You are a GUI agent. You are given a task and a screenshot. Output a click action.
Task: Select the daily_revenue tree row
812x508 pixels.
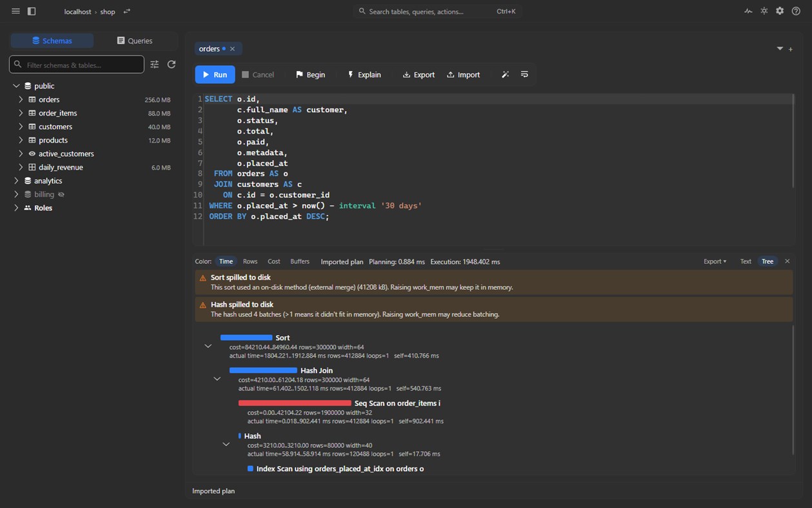94,167
